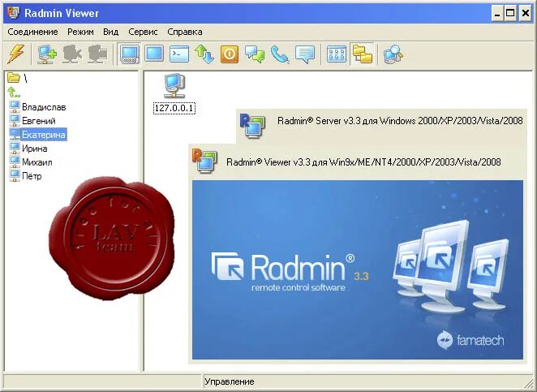Maximize the Radmin Viewer window

click(510, 14)
